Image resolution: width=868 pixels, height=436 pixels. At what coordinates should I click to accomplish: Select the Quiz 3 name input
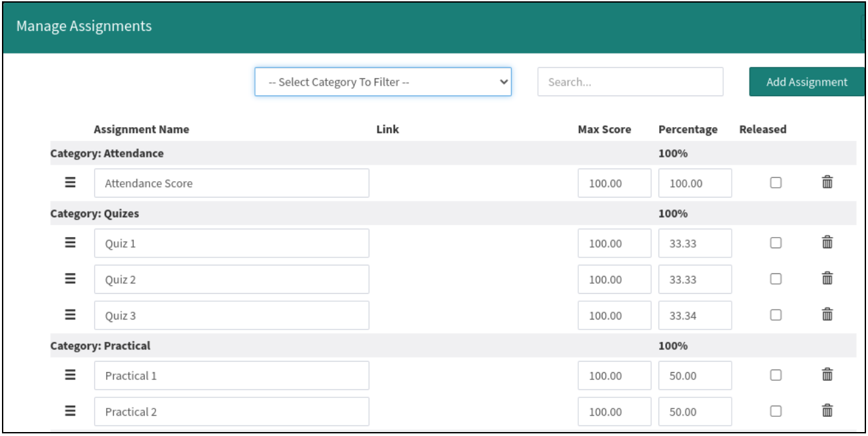click(232, 315)
